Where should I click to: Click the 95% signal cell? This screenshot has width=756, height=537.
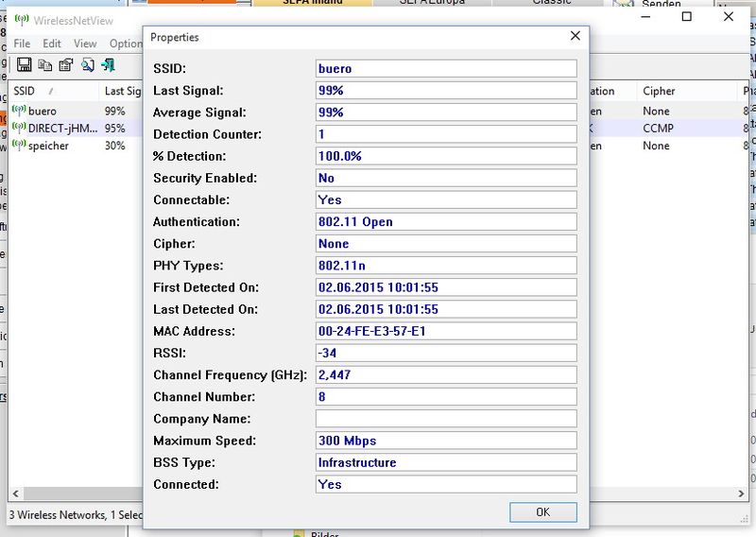[x=114, y=129]
